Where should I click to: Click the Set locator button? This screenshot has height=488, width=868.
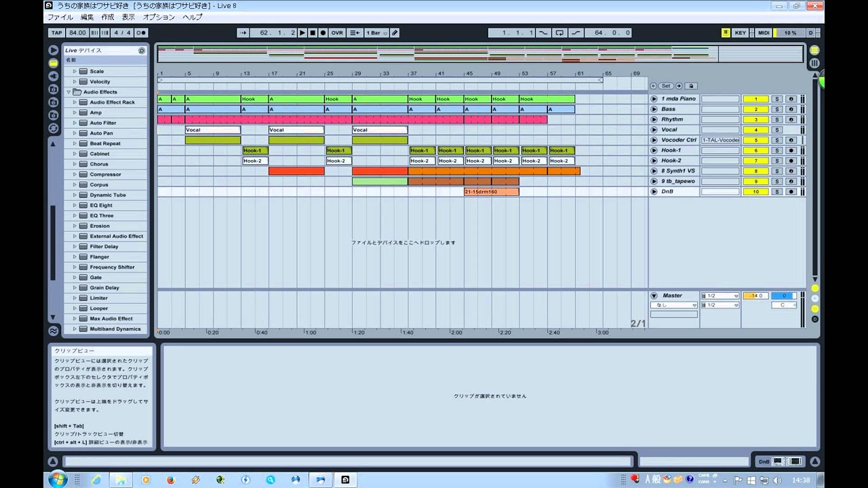[666, 86]
